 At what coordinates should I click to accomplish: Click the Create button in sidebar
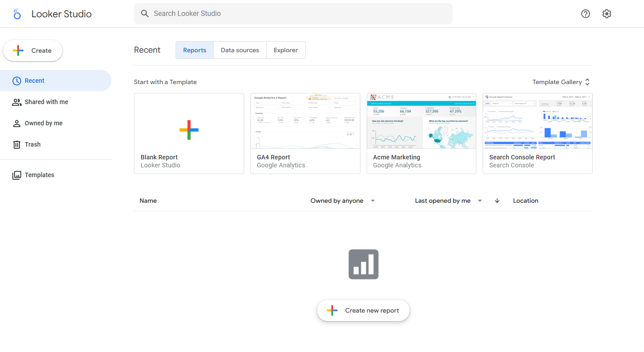33,50
